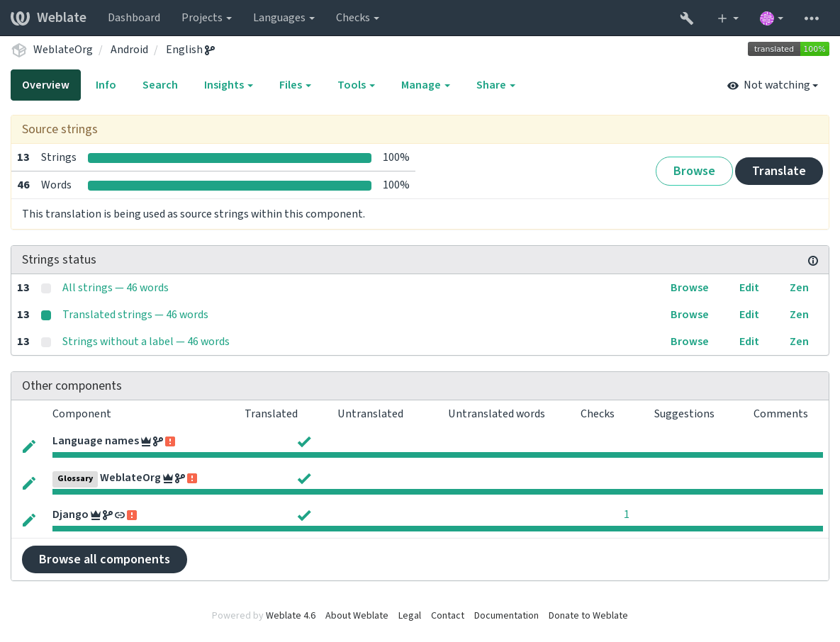This screenshot has width=840, height=642.
Task: Open Documentation footer link
Action: (505, 616)
